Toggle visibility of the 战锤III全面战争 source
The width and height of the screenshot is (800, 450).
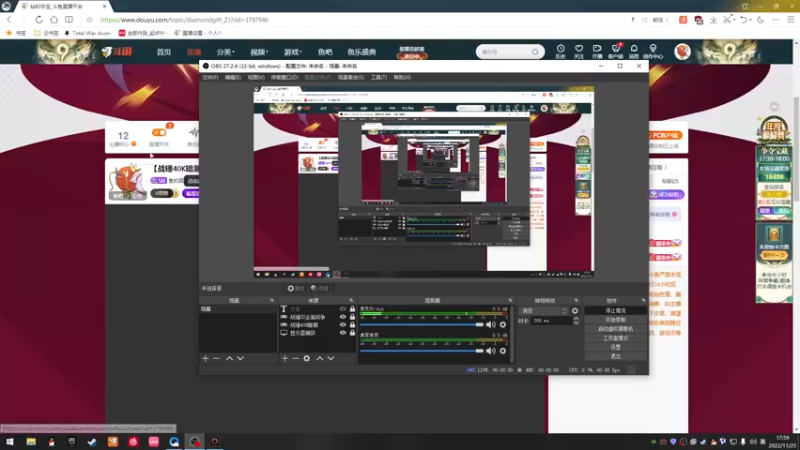coord(343,317)
